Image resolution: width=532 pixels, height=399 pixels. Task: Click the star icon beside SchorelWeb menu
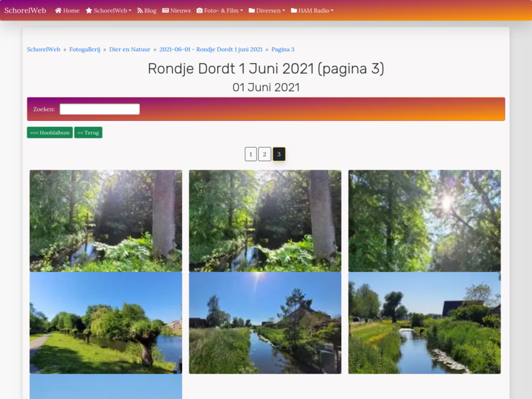pos(89,11)
